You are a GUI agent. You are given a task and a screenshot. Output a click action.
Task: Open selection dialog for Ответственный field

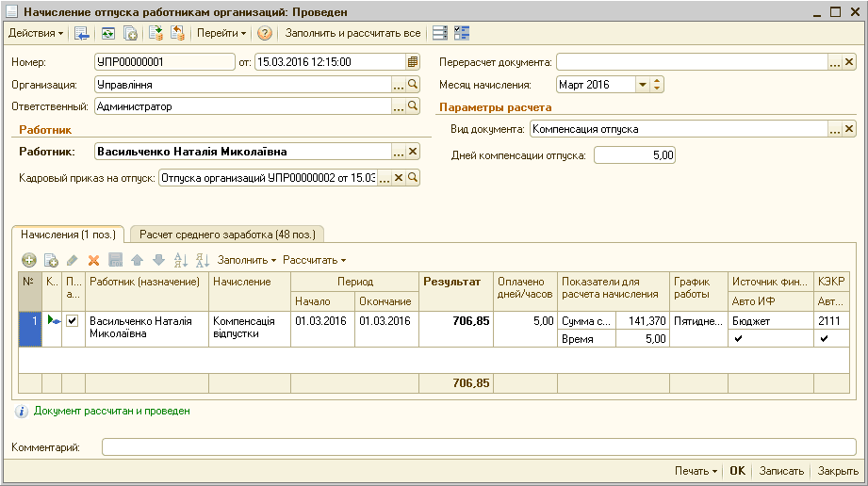[398, 106]
